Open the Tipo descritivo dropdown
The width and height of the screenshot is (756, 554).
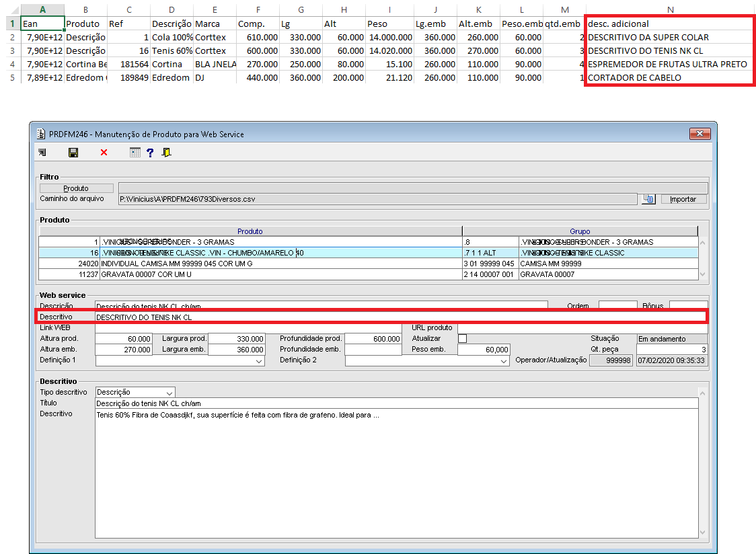point(169,392)
